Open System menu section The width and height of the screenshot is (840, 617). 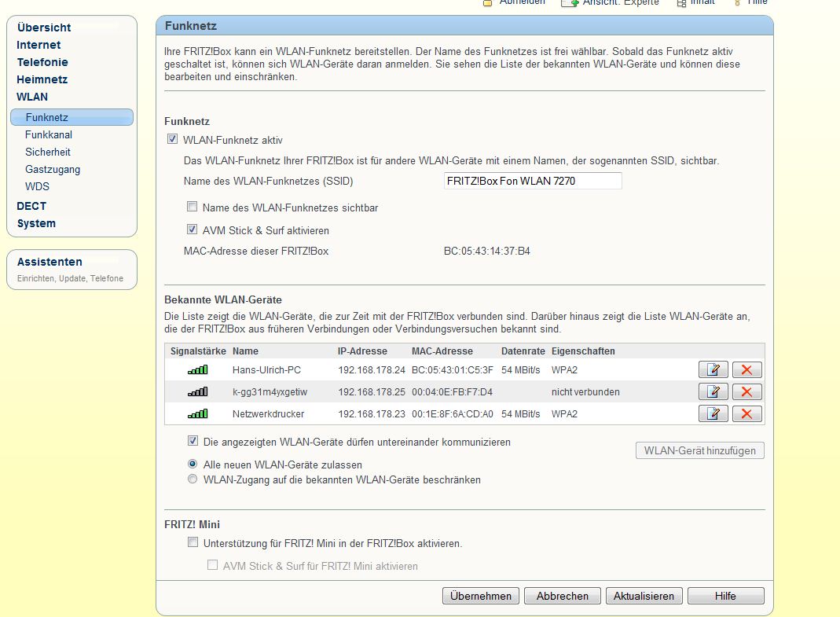click(36, 223)
